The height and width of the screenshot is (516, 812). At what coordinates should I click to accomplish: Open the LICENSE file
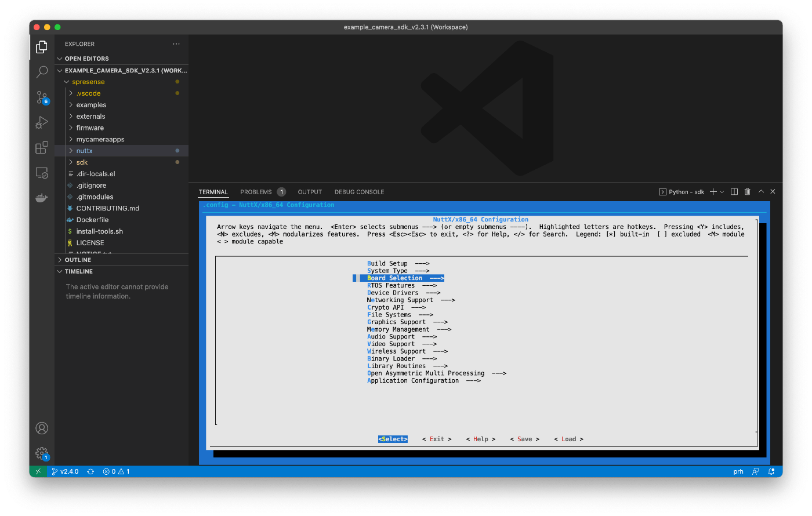122,243
